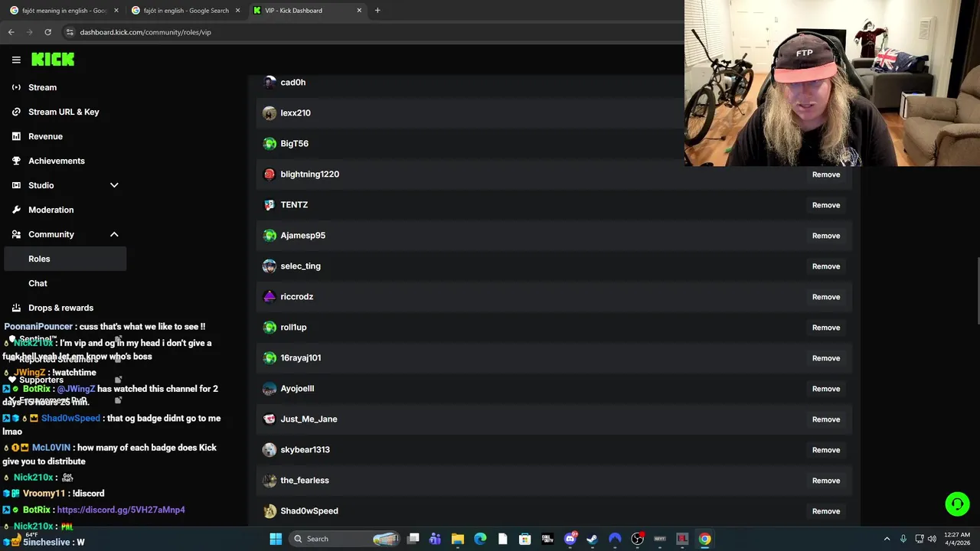Click Remove for Shad0wSpeed
The height and width of the screenshot is (551, 980).
[x=826, y=511]
